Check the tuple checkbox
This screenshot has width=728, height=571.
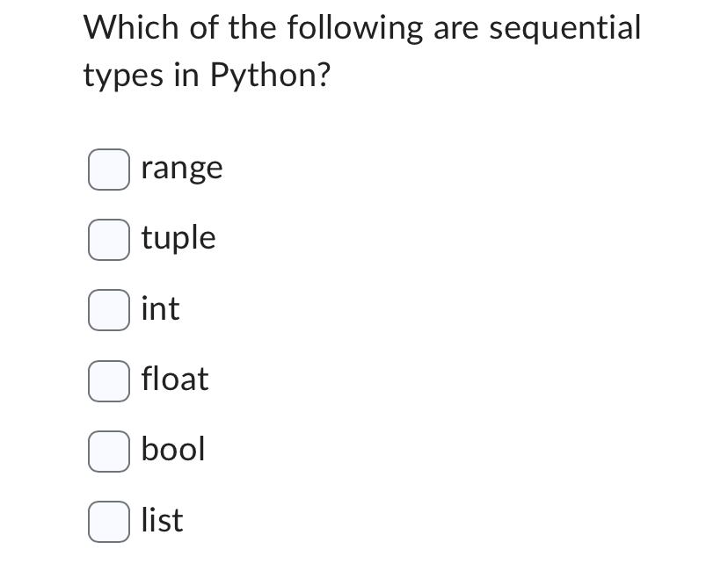[107, 239]
